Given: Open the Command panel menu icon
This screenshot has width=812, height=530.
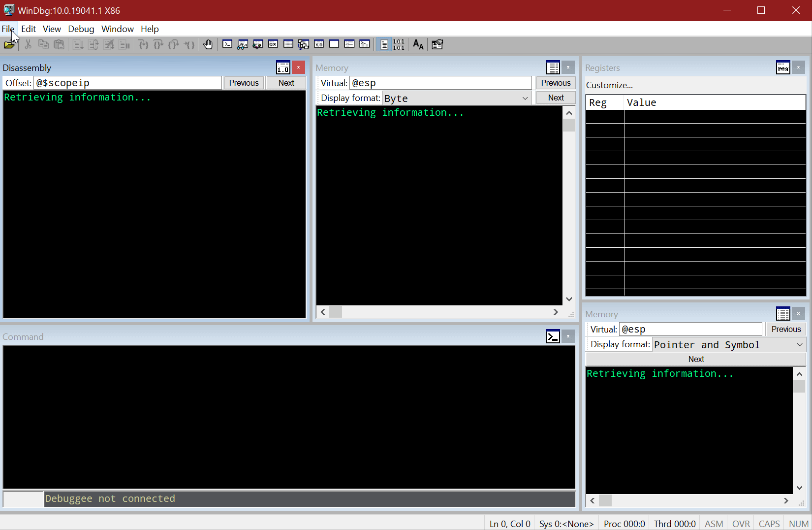Looking at the screenshot, I should [x=553, y=336].
